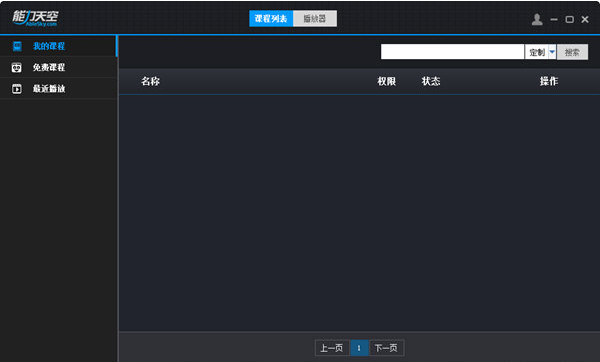600x362 pixels.
Task: Close the application window
Action: pos(585,19)
